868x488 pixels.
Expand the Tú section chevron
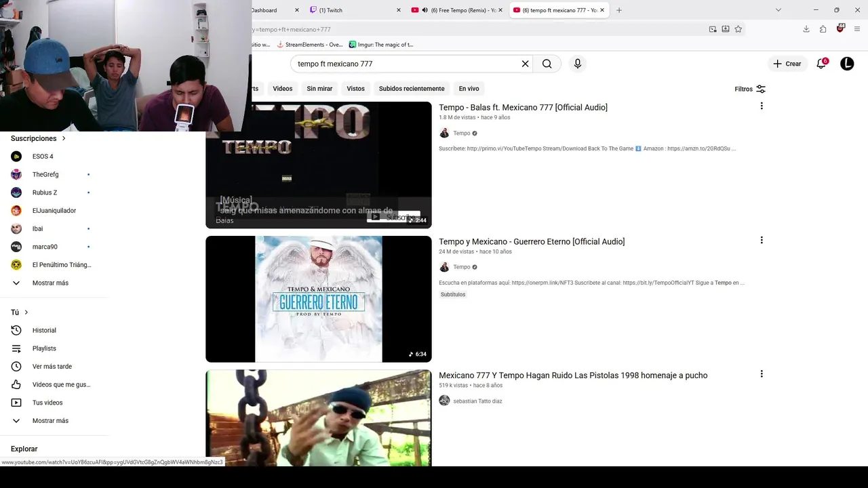(26, 312)
